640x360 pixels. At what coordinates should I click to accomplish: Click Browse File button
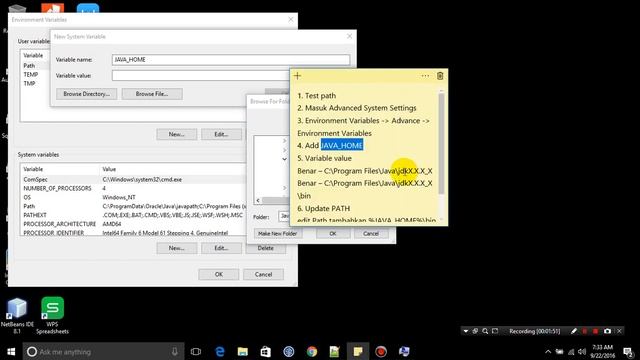pos(152,94)
